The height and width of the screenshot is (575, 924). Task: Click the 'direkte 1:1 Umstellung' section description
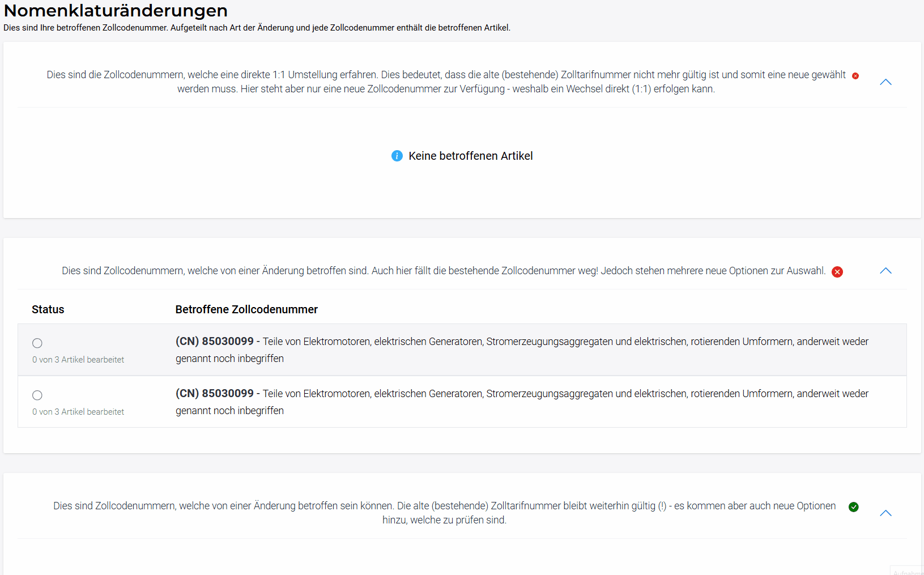coord(446,82)
